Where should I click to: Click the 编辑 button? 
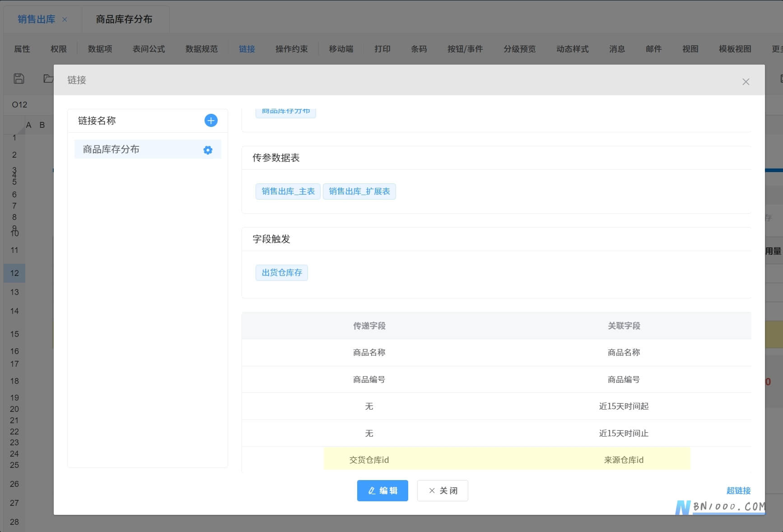[x=382, y=490]
